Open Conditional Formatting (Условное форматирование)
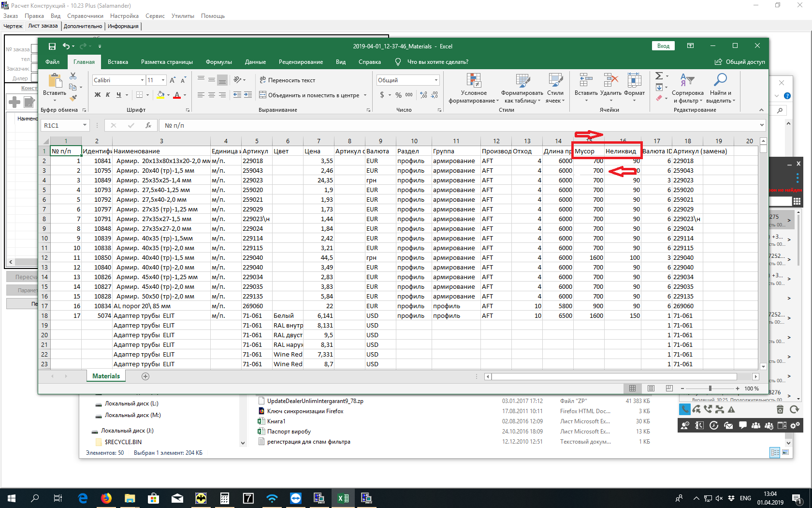This screenshot has height=508, width=812. click(474, 88)
